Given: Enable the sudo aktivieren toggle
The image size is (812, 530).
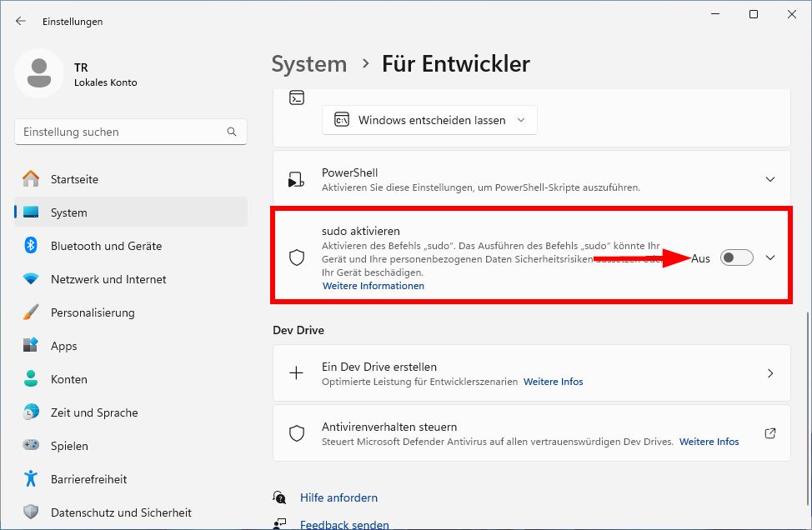Looking at the screenshot, I should pyautogui.click(x=734, y=257).
